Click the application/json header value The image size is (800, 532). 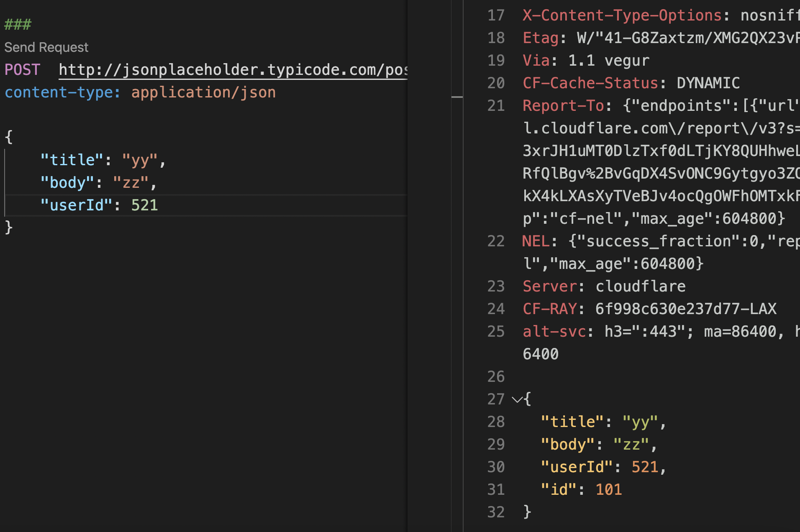204,92
